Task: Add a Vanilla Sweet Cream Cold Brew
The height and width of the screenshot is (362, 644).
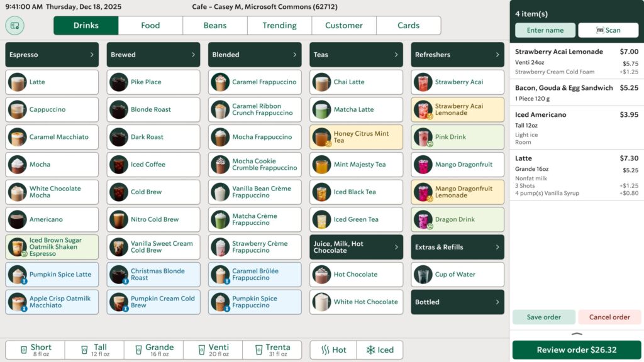Action: click(153, 247)
